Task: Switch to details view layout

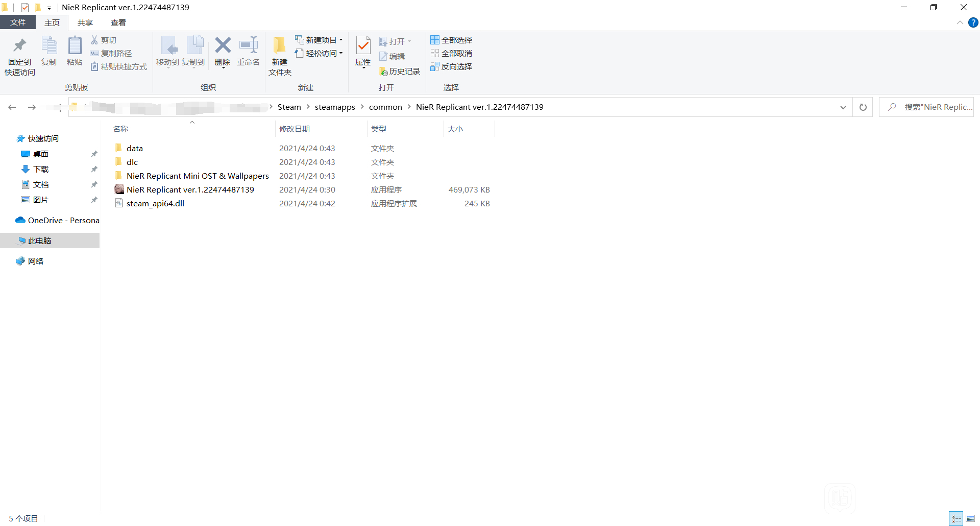Action: click(x=957, y=518)
